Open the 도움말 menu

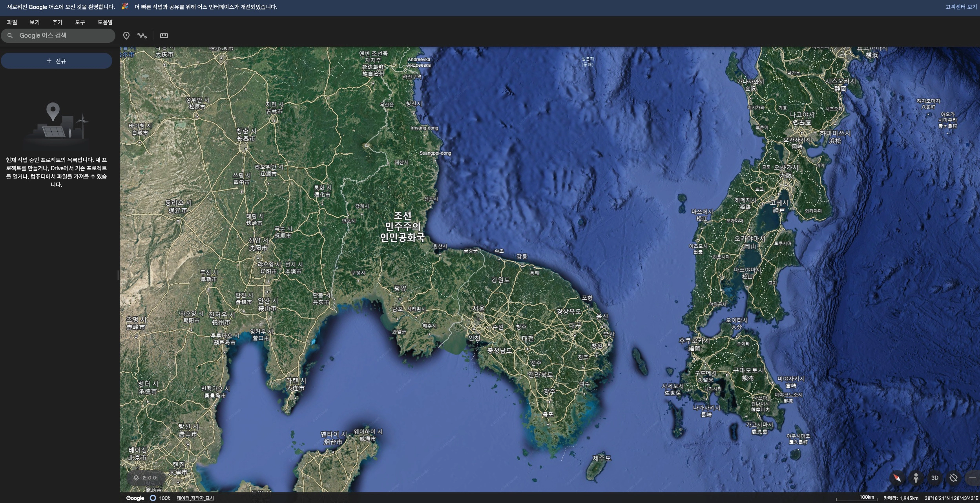[105, 22]
